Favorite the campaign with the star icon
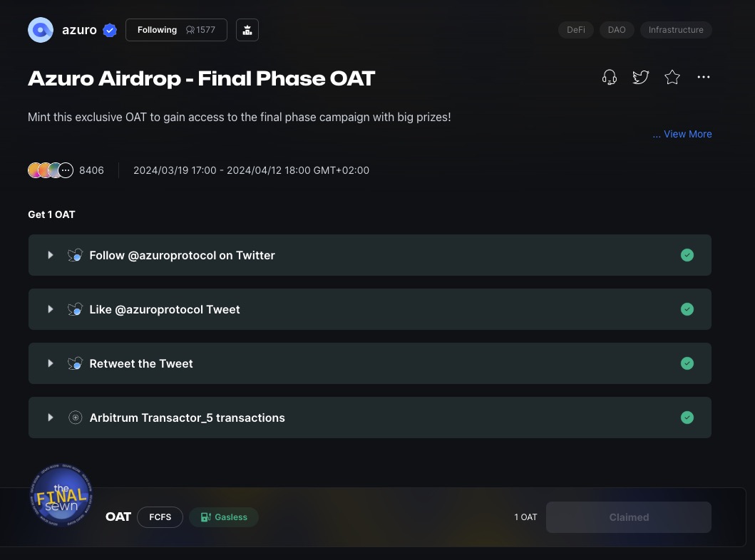The image size is (755, 560). click(672, 77)
